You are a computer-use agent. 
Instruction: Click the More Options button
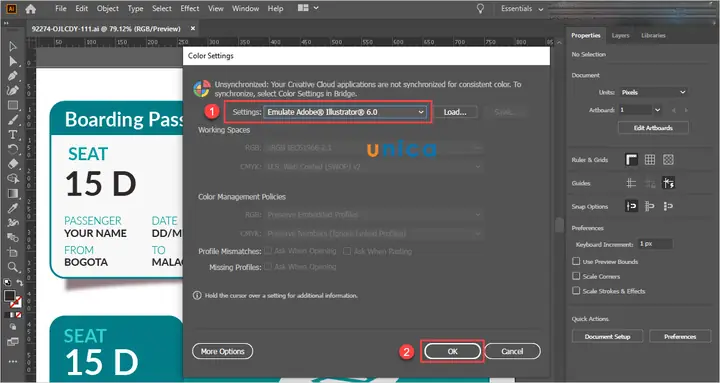tap(223, 351)
